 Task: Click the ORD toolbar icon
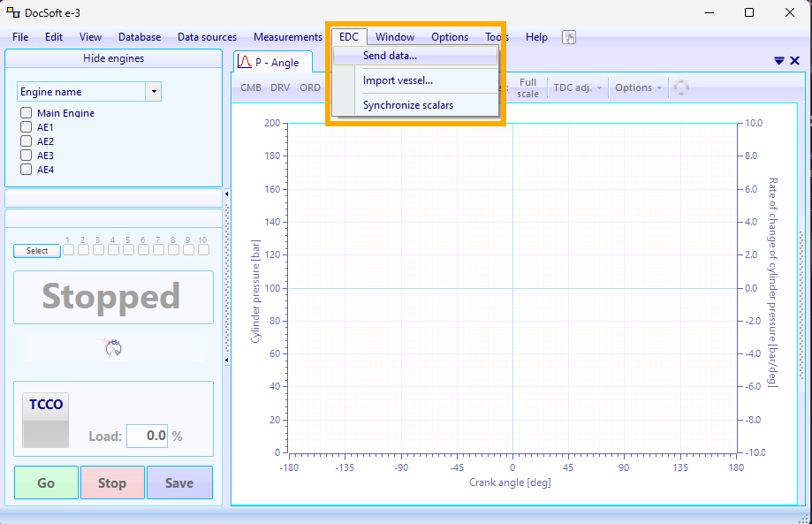point(310,87)
